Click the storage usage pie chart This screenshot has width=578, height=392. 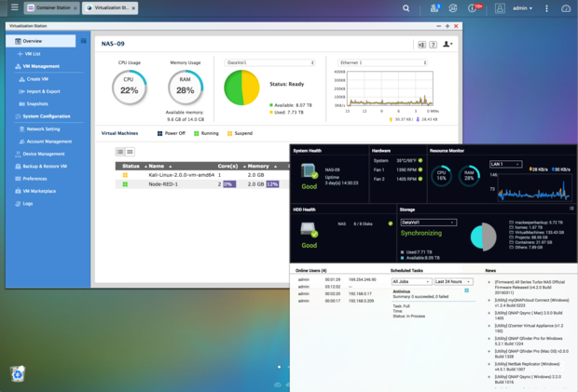coord(241,88)
